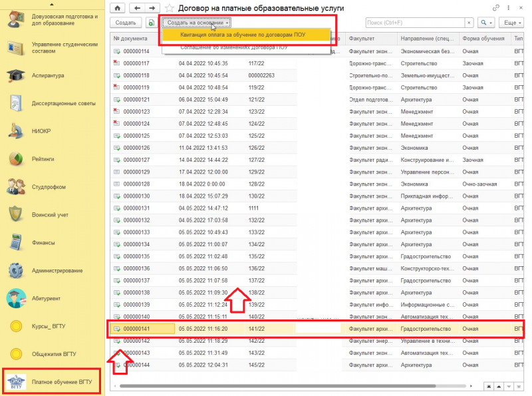
Task: Open the Рейтинги section
Action: coord(31,159)
